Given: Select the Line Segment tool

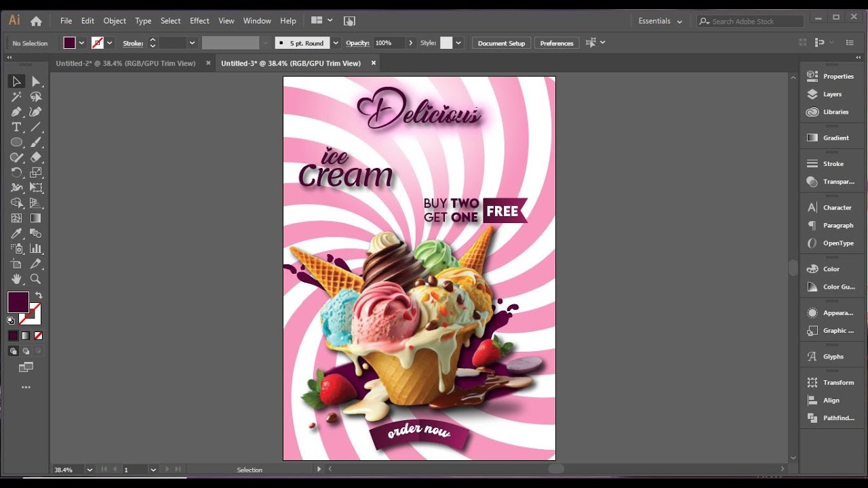Looking at the screenshot, I should pyautogui.click(x=36, y=127).
